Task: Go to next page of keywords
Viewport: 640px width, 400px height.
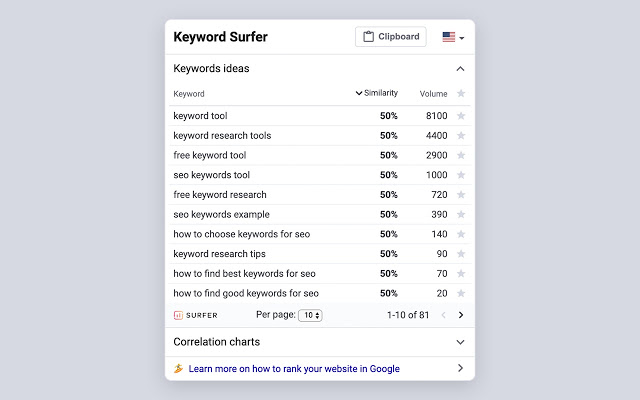Action: coord(461,315)
